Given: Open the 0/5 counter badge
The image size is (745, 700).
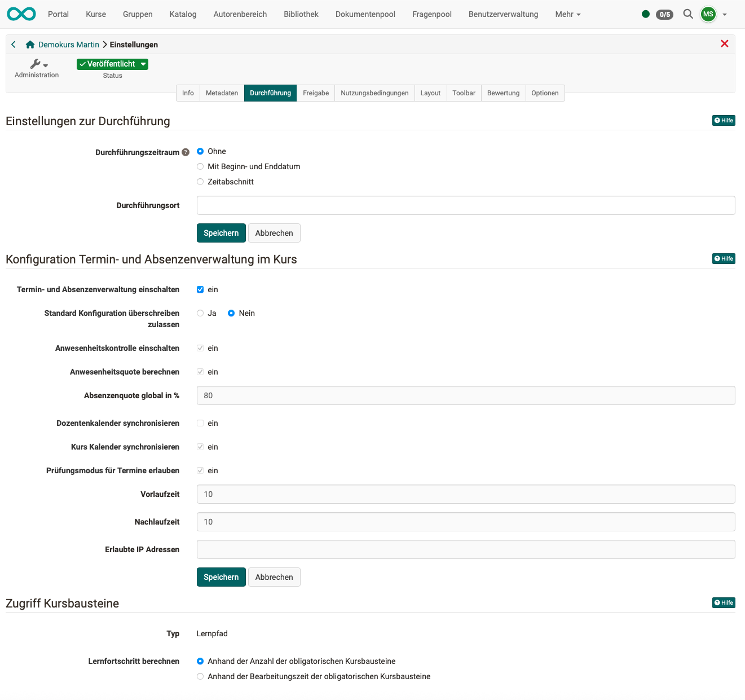Looking at the screenshot, I should click(x=665, y=15).
